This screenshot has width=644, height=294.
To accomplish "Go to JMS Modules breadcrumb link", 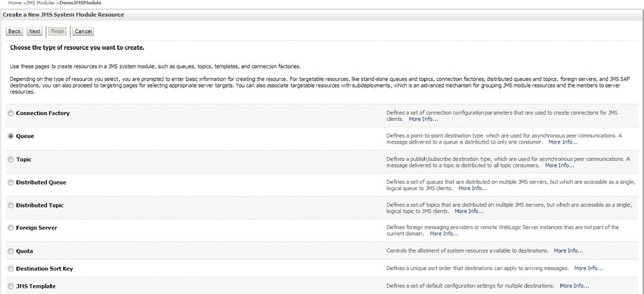I will coord(41,3).
